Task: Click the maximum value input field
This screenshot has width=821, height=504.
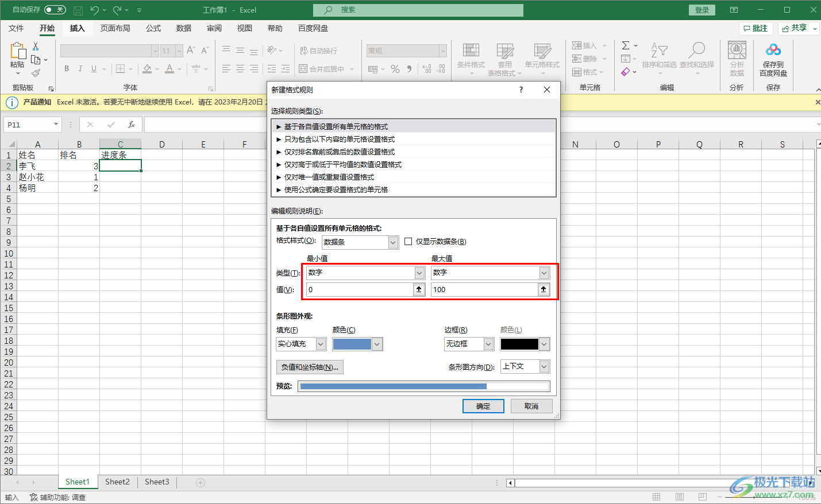Action: [x=484, y=289]
